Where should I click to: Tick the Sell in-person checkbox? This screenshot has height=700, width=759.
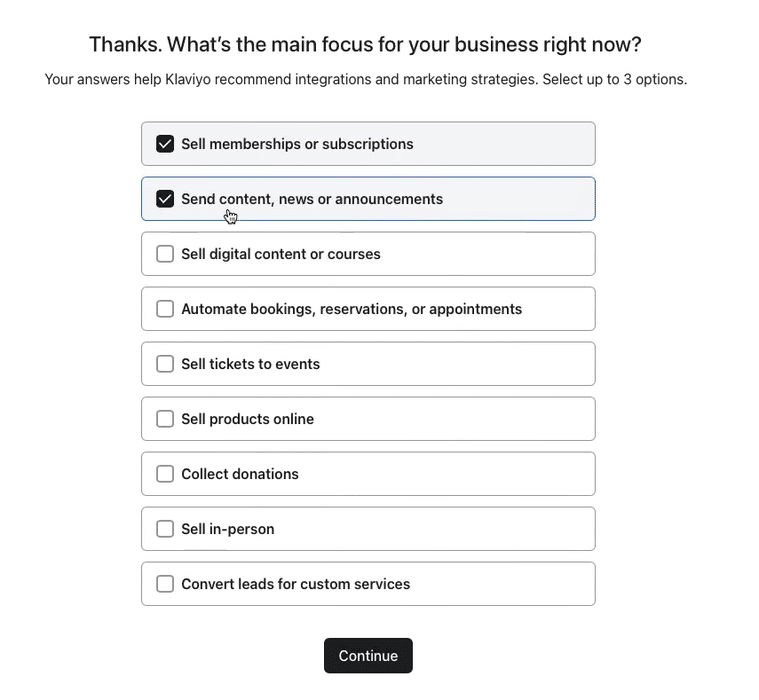(x=165, y=529)
